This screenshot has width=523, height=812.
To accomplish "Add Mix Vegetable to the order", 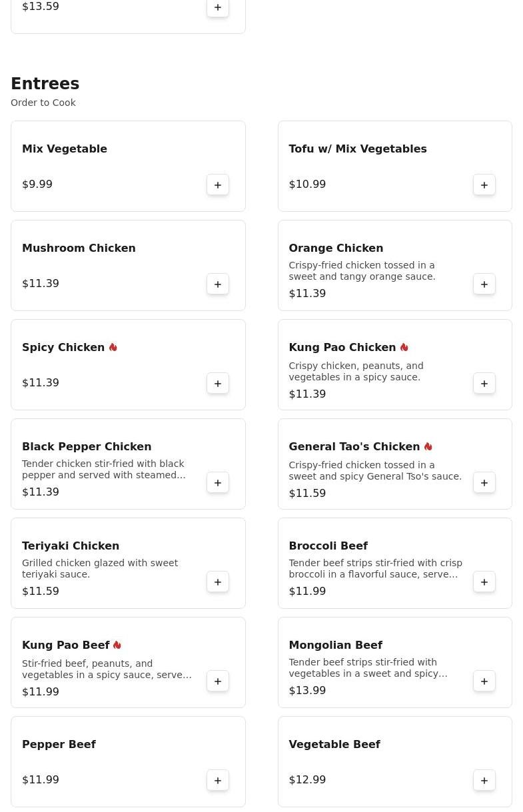I will coord(218,185).
